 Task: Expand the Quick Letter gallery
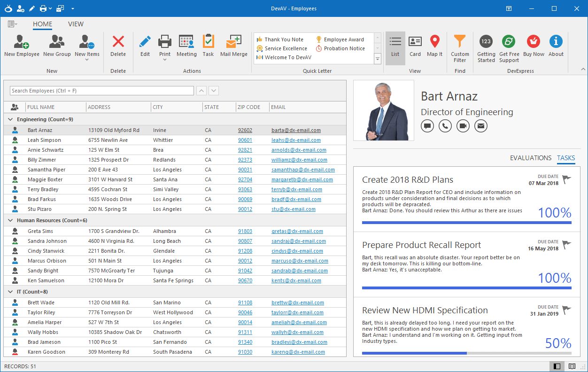(377, 59)
